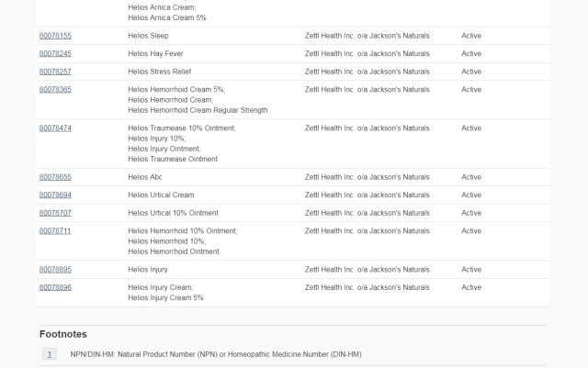Click company name in Helios Sleep row
588x368 pixels.
(x=367, y=36)
